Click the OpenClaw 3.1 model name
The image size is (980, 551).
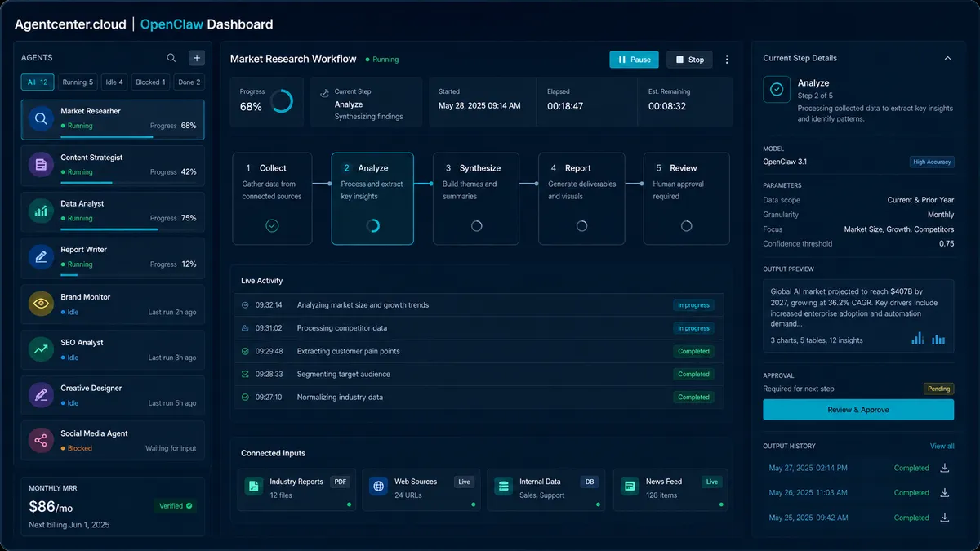coord(785,162)
